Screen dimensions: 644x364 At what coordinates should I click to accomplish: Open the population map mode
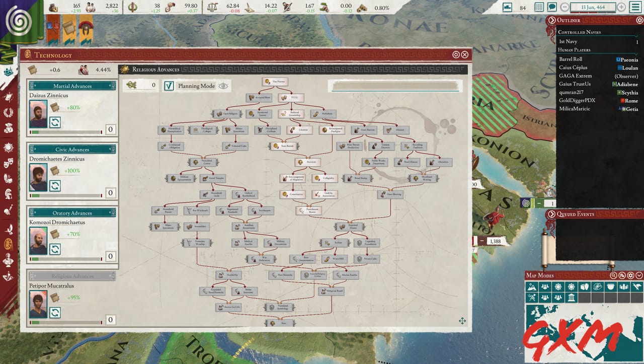pyautogui.click(x=544, y=286)
